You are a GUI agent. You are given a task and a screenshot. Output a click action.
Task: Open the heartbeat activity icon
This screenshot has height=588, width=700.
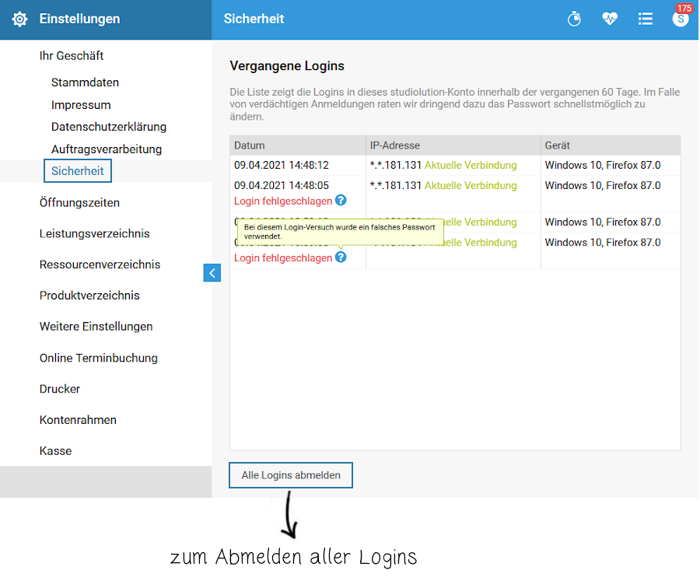point(609,19)
